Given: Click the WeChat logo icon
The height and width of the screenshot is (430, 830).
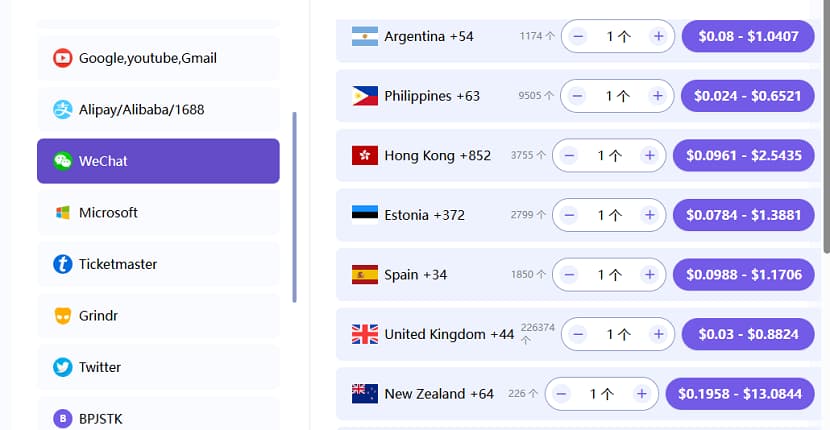Looking at the screenshot, I should pyautogui.click(x=63, y=161).
